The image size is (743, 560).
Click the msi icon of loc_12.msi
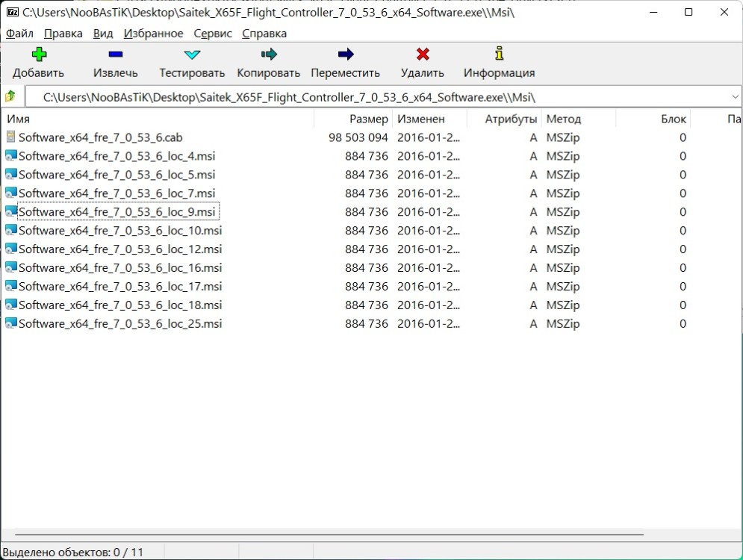(x=11, y=249)
